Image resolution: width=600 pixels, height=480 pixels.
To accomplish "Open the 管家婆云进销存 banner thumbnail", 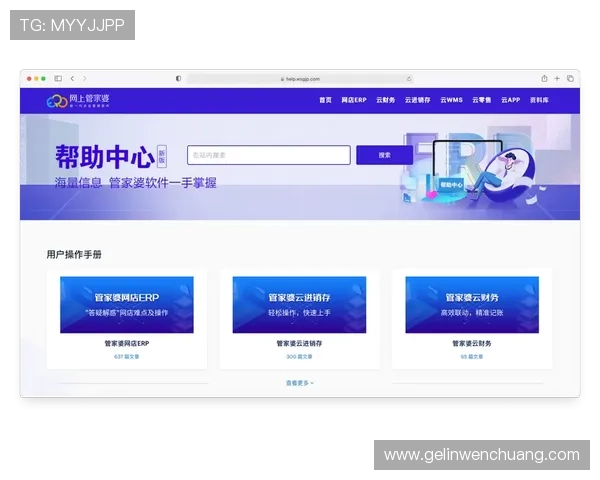I will 299,305.
